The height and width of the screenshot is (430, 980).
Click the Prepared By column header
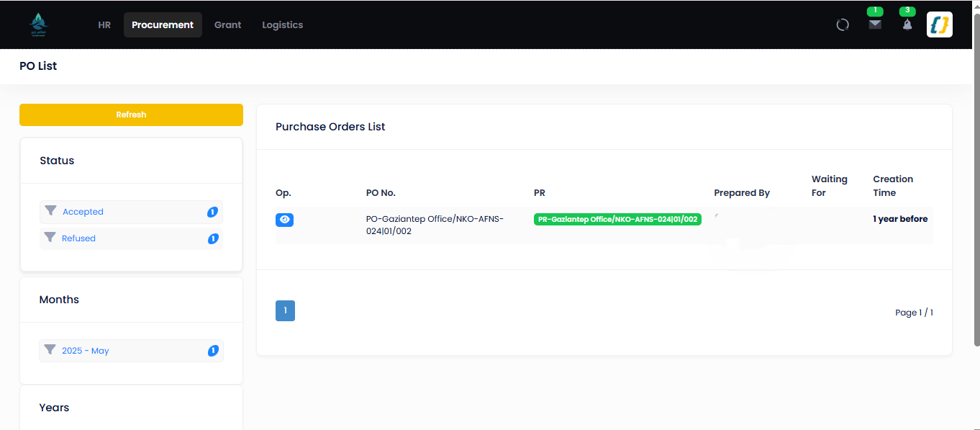point(742,193)
